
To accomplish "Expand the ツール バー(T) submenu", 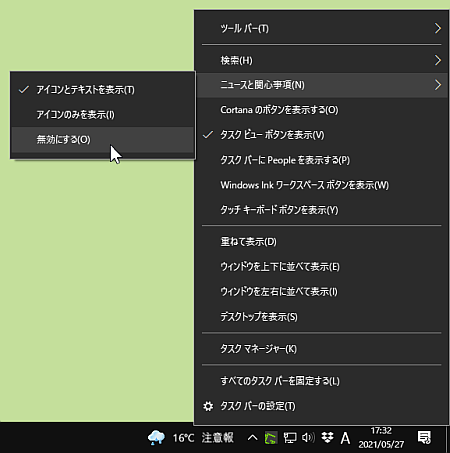I will click(x=322, y=28).
